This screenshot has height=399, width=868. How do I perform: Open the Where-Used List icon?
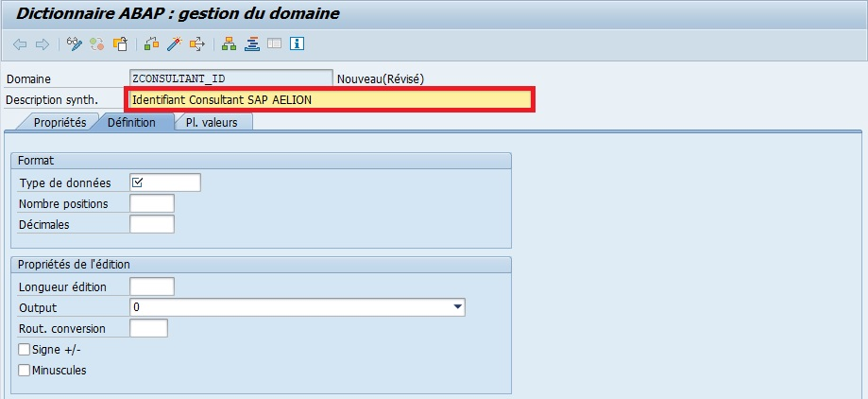coord(196,43)
